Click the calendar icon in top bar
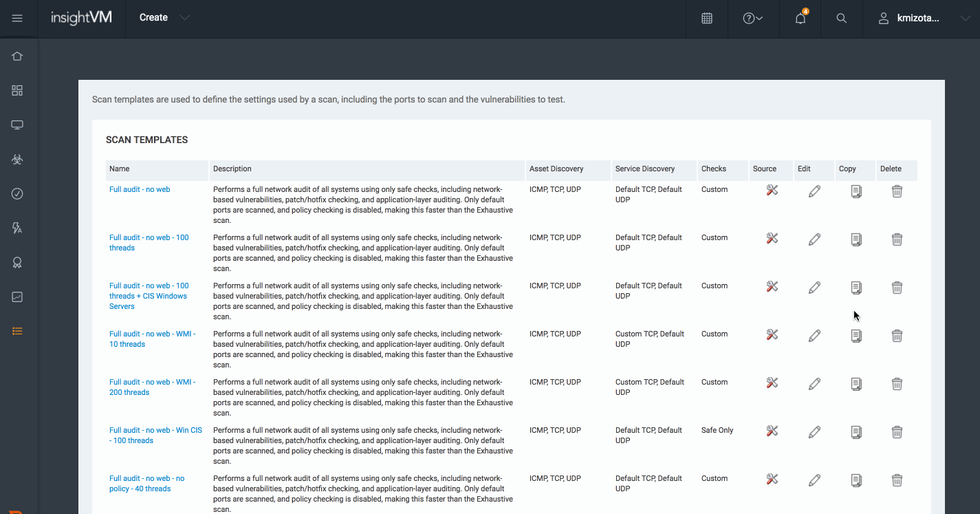Viewport: 980px width, 514px height. 706,19
